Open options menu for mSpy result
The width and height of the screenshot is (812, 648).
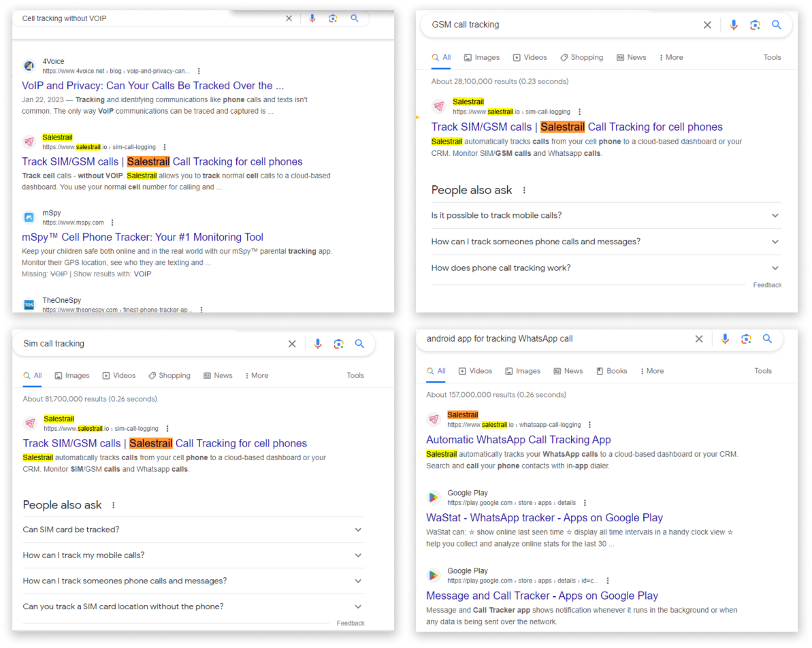(112, 223)
